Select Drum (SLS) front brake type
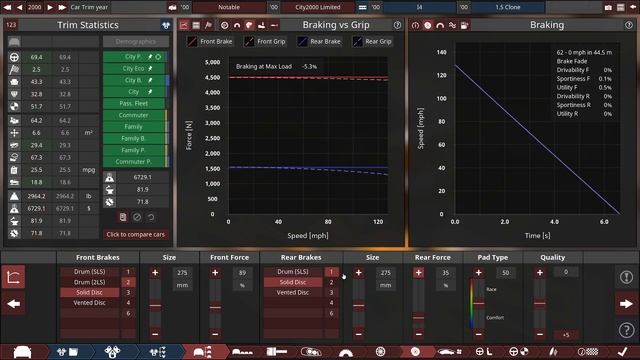 tap(89, 271)
